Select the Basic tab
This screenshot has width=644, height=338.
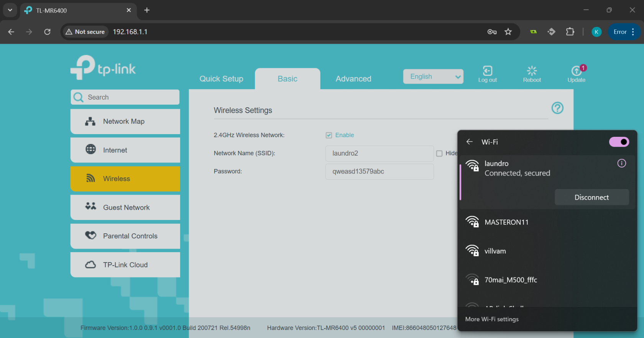click(x=287, y=79)
